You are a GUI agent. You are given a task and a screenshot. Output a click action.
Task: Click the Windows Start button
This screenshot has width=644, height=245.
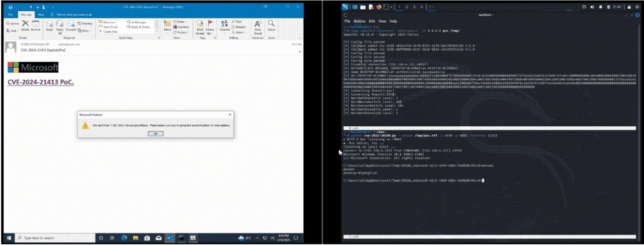[x=8, y=237]
